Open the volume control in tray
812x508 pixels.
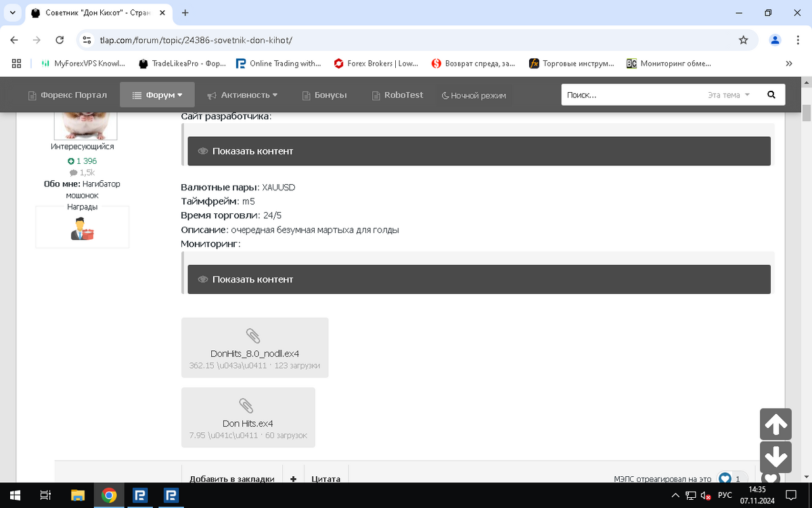click(706, 495)
